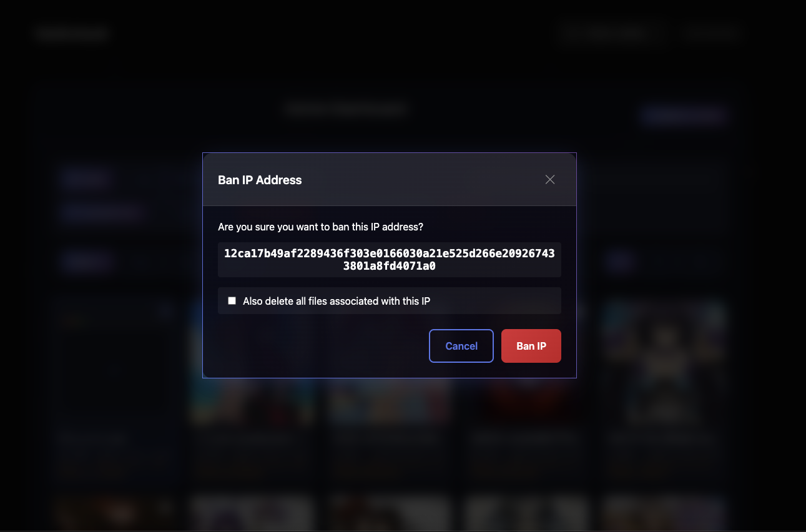The width and height of the screenshot is (806, 532).
Task: Open the blurred thumbnail right of the dialog
Action: click(664, 363)
